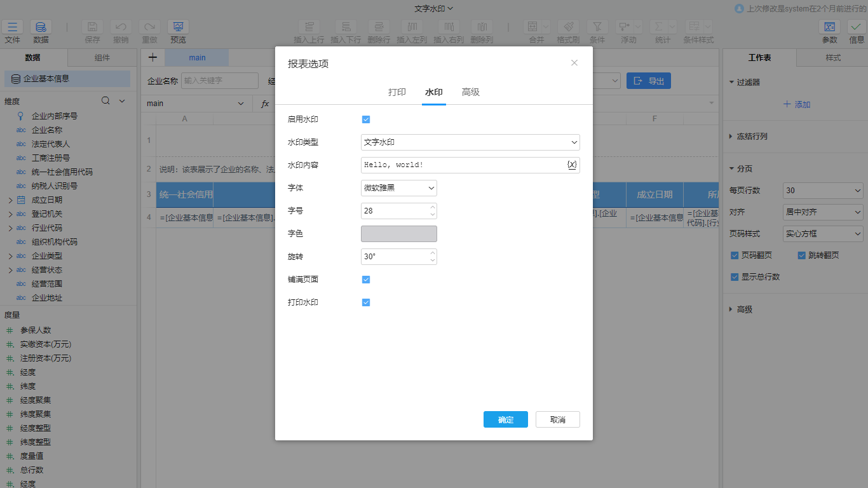Click the 取消 cancel button

pos(557,419)
